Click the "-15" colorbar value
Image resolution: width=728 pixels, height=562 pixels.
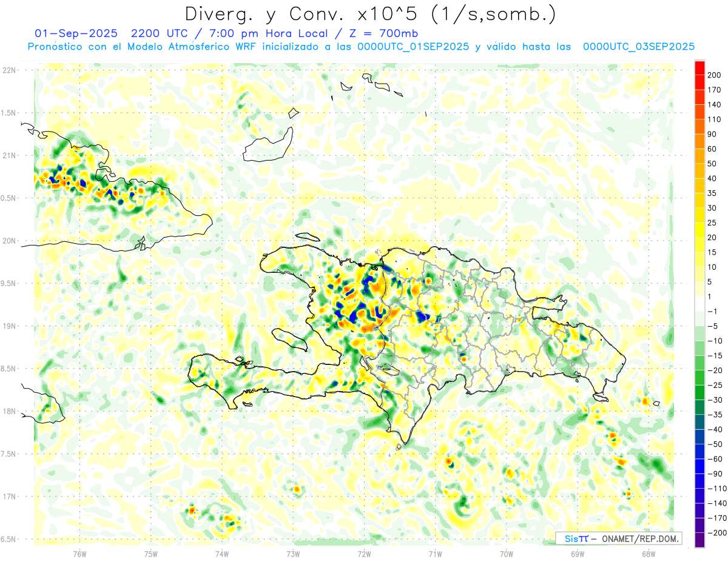[x=715, y=355]
